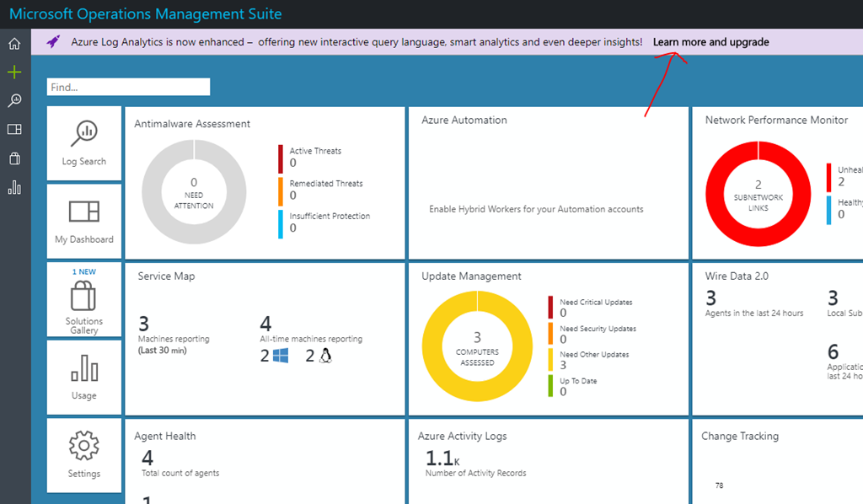863x504 pixels.
Task: Click inside the Find search field
Action: tap(128, 87)
